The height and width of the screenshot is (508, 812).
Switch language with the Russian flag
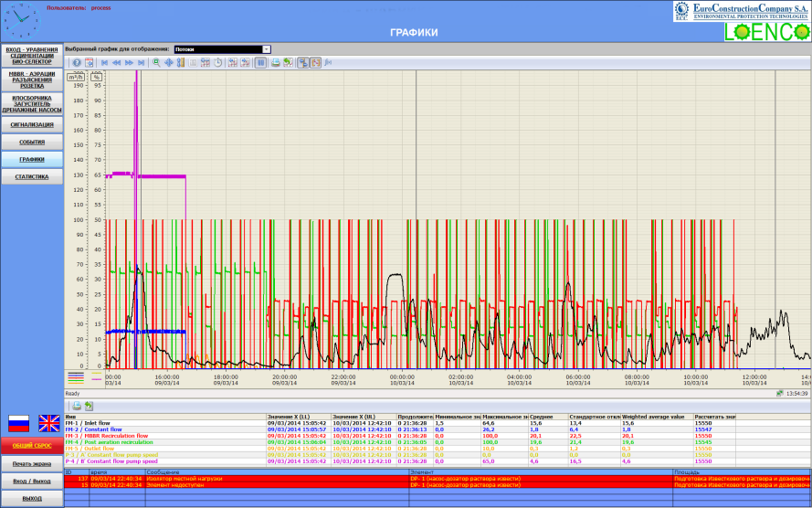click(x=18, y=423)
